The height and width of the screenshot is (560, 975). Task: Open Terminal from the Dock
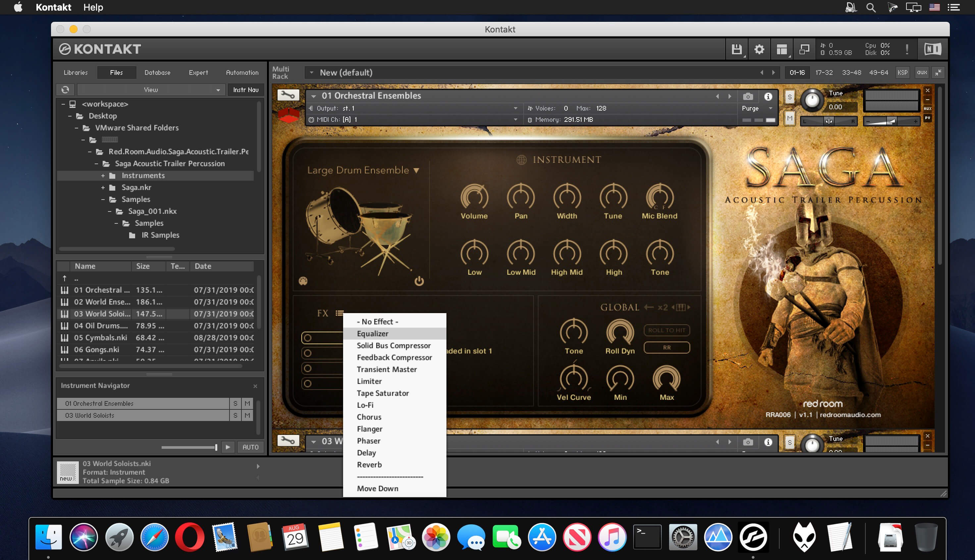tap(647, 537)
